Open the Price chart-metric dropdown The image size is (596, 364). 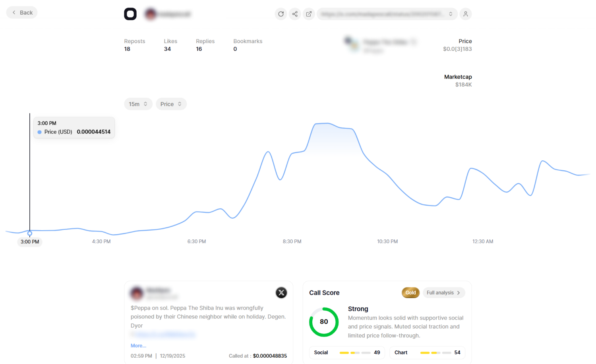point(171,104)
